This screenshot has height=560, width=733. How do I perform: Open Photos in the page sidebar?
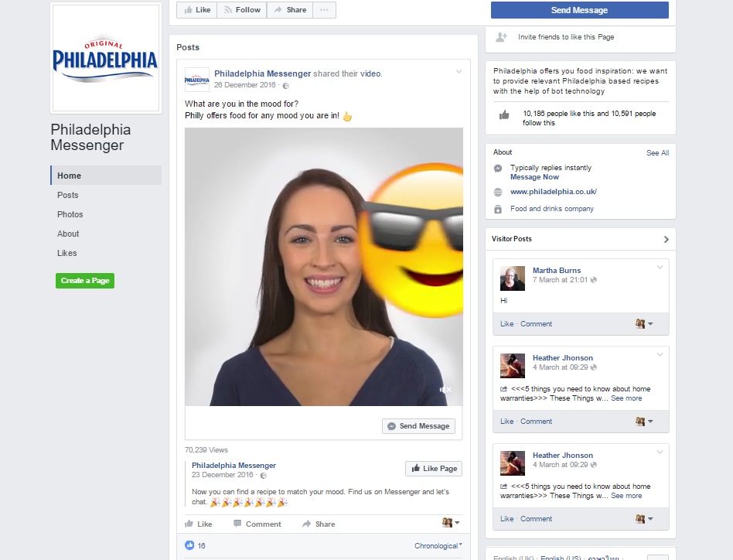point(70,214)
